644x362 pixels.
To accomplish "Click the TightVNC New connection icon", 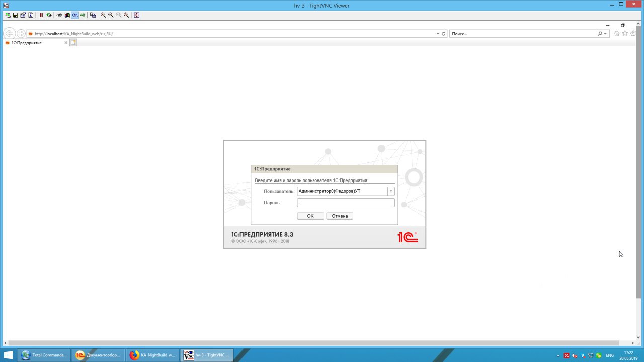I will [8, 15].
